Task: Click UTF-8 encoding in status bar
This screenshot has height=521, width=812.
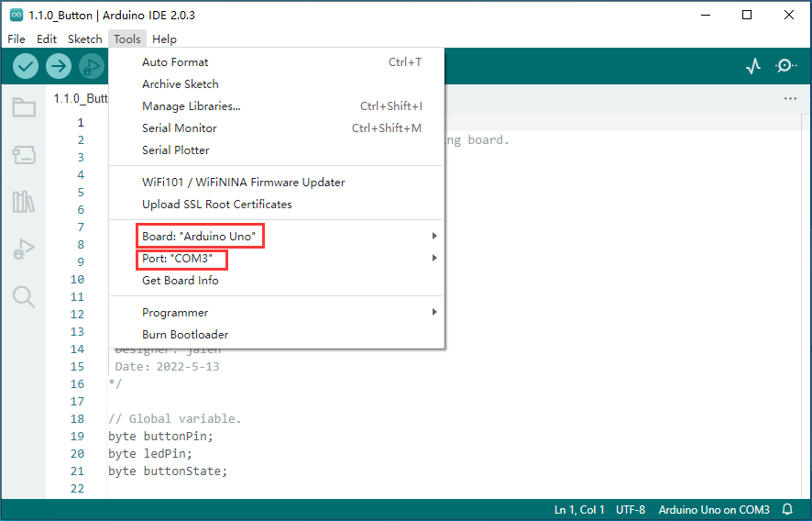Action: tap(631, 510)
